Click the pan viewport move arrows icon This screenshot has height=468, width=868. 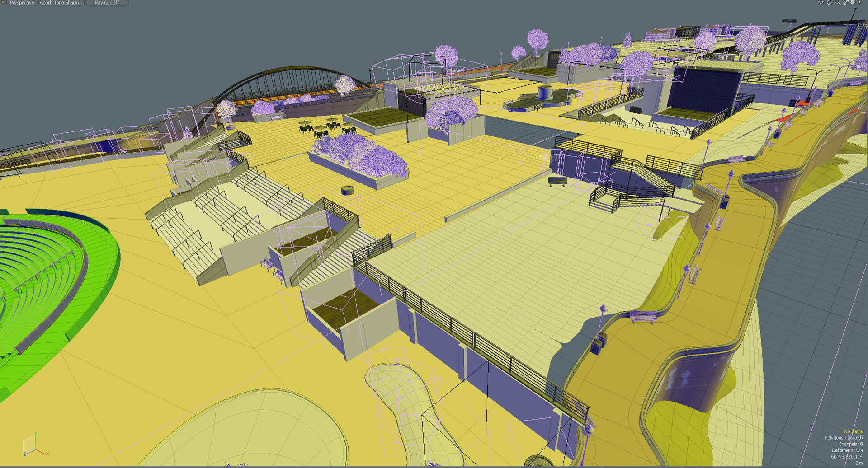pos(821,2)
